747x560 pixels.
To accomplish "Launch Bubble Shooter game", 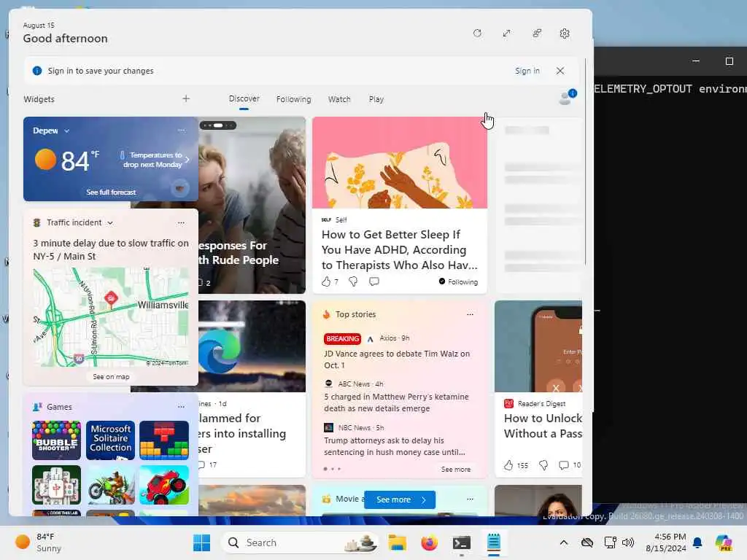I will point(56,440).
